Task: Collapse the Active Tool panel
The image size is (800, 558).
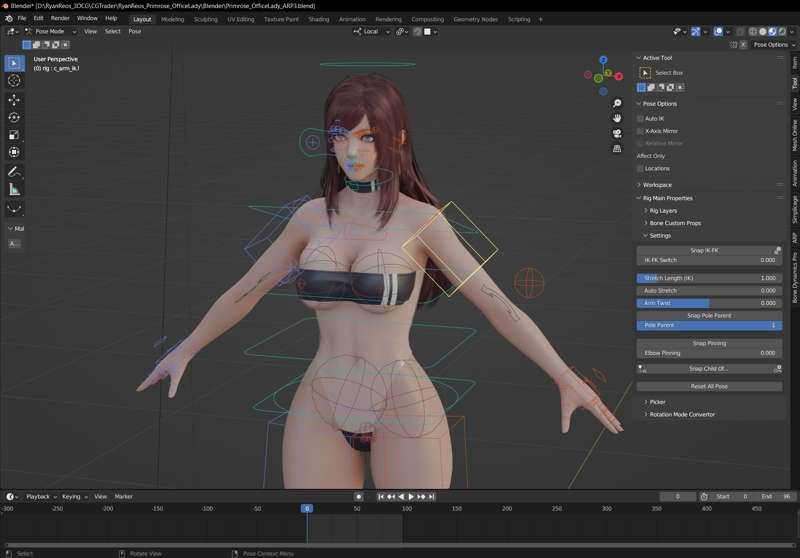Action: [x=638, y=58]
